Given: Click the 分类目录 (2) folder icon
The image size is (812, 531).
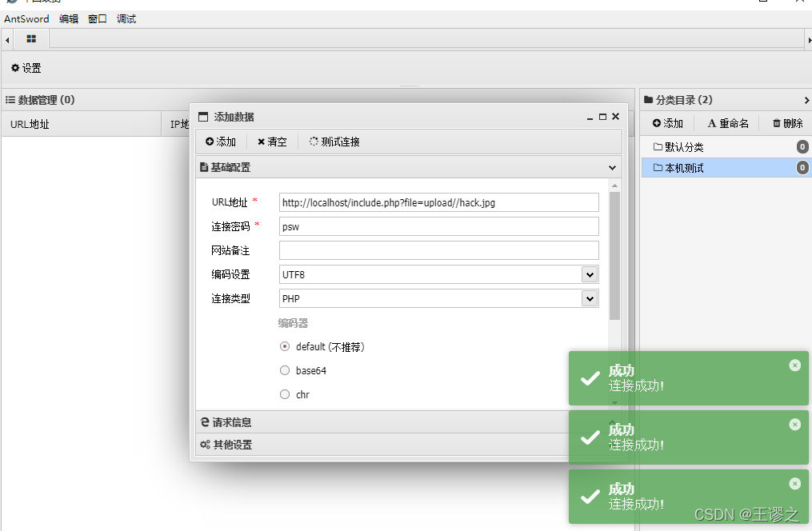Looking at the screenshot, I should [x=648, y=100].
